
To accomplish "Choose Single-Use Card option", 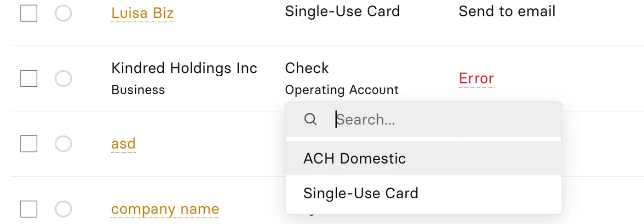I will pos(423,193).
